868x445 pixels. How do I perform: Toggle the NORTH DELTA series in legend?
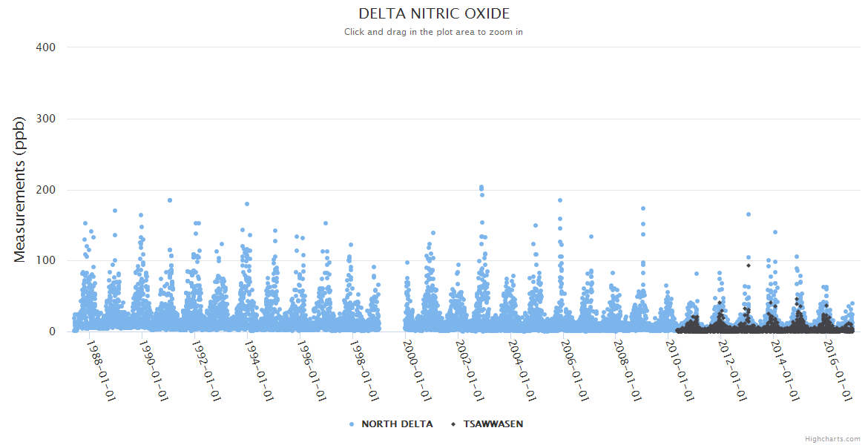point(397,424)
